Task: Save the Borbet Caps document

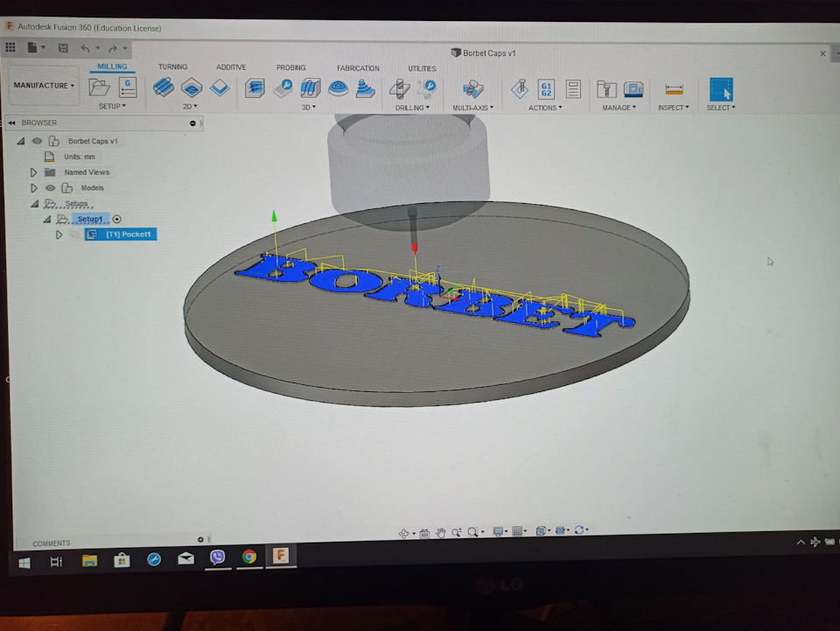Action: tap(63, 48)
